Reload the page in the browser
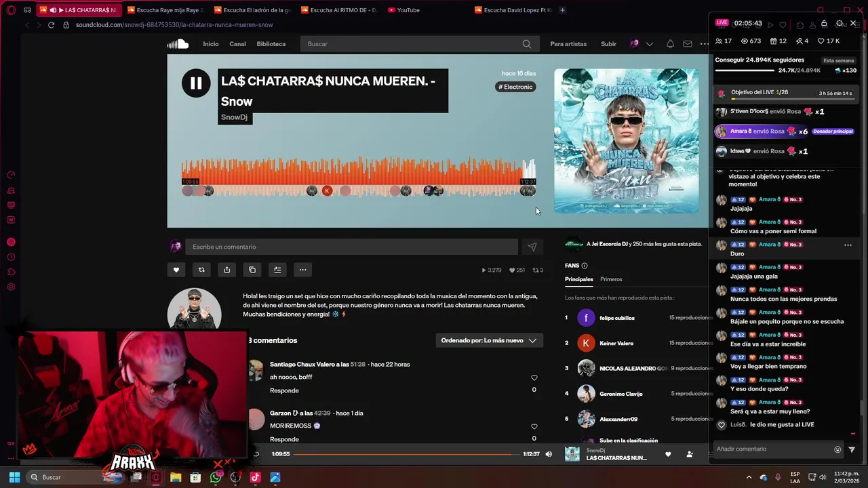Screen dimensions: 868x488 (51, 25)
